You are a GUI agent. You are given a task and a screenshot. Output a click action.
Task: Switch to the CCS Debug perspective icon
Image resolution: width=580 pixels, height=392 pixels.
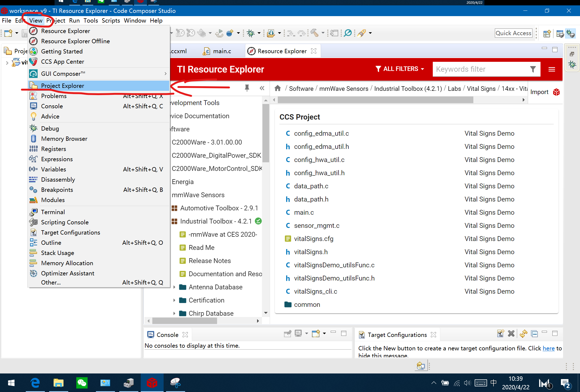click(571, 33)
